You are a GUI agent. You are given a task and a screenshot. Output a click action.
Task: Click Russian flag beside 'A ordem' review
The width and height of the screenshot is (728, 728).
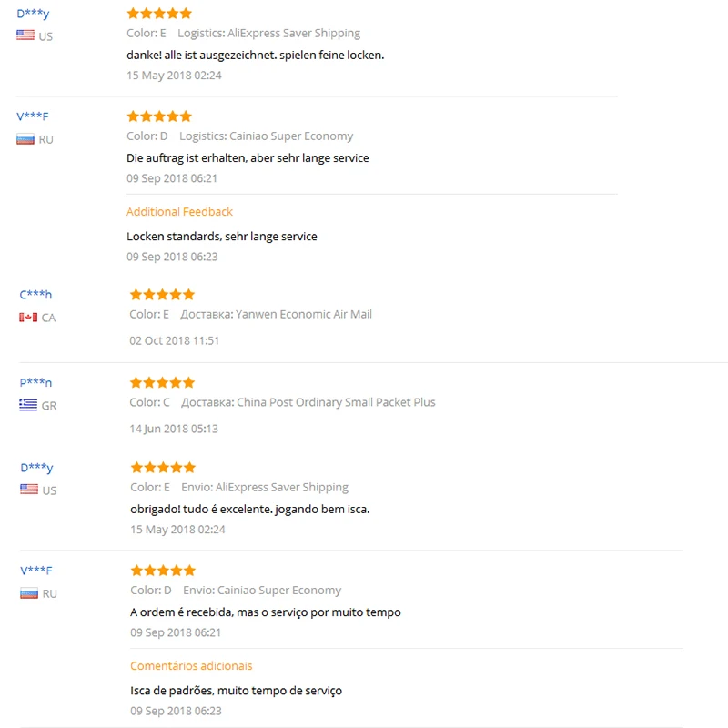[x=29, y=593]
